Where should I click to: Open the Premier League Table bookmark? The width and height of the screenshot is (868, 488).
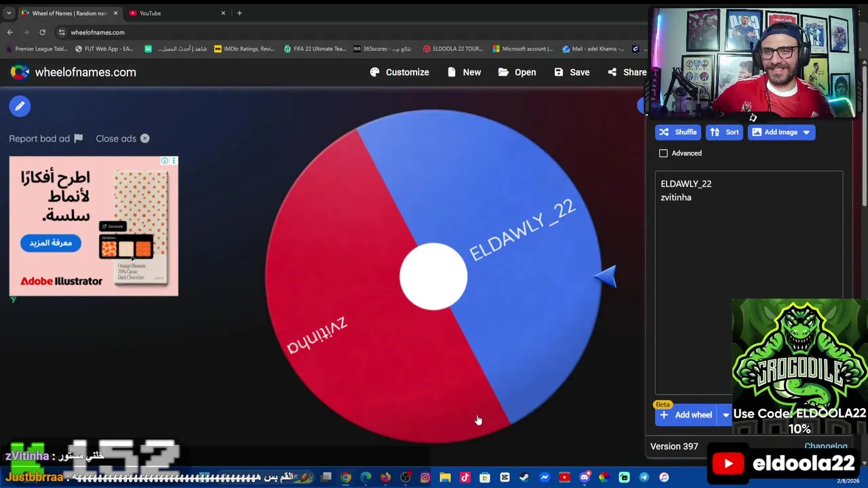point(36,49)
